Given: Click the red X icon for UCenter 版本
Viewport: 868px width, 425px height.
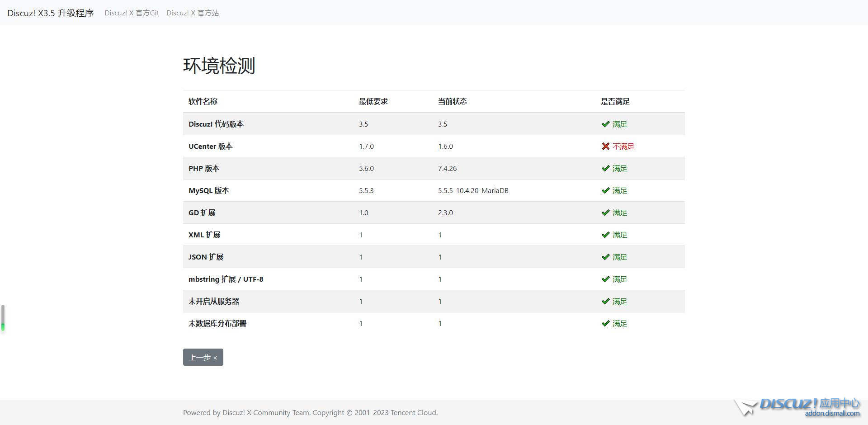Looking at the screenshot, I should 606,146.
